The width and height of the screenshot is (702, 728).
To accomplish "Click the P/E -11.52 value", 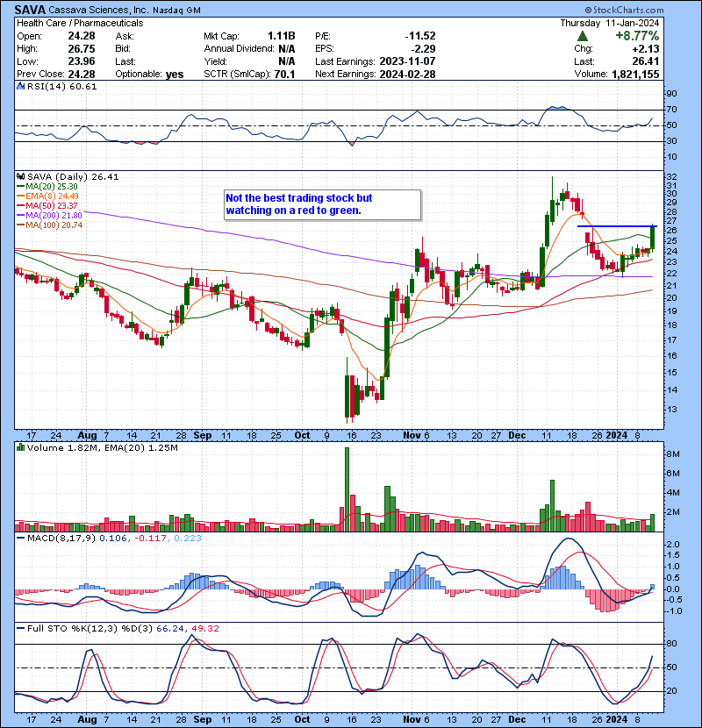I will pyautogui.click(x=420, y=36).
